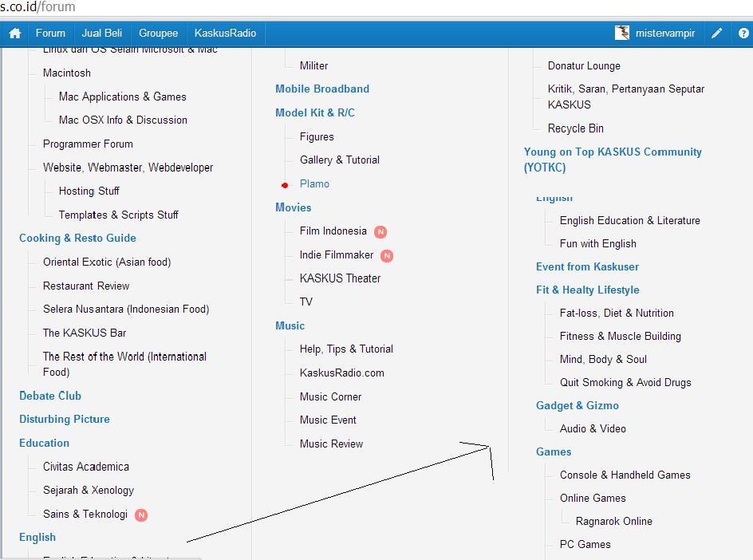The width and height of the screenshot is (753, 560).
Task: Select Gallery & Tutorial
Action: click(340, 160)
